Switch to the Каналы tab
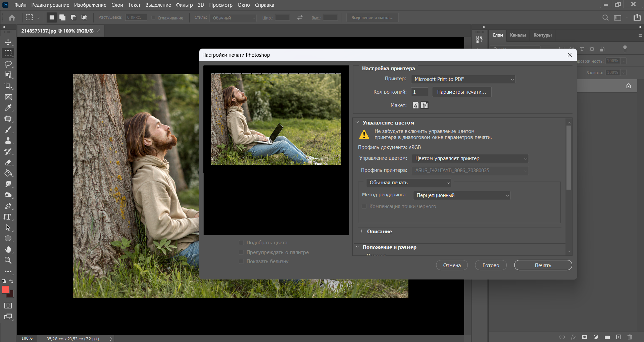 (518, 35)
